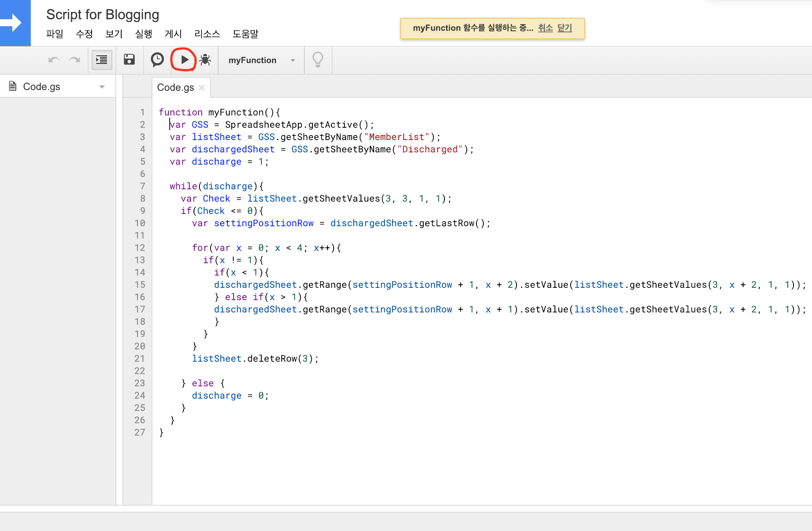
Task: Click the project title Script for Blogging
Action: tap(103, 15)
